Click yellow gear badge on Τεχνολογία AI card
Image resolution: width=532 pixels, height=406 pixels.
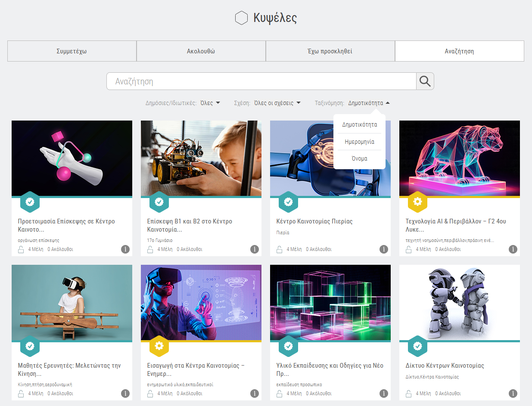click(417, 201)
